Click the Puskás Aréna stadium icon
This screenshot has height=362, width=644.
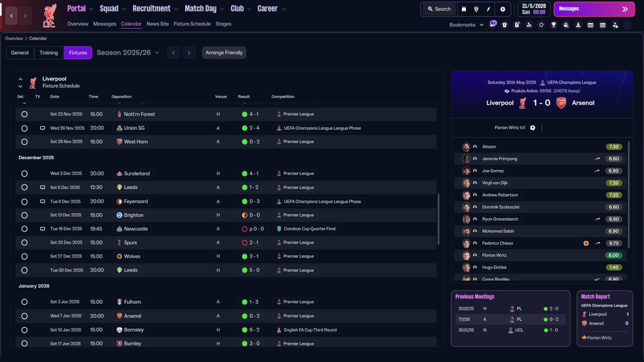pos(507,91)
